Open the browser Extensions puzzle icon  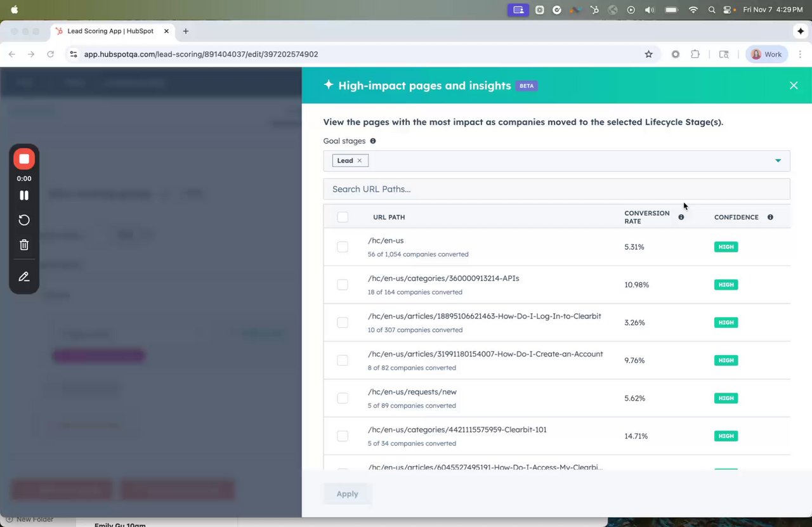(695, 55)
